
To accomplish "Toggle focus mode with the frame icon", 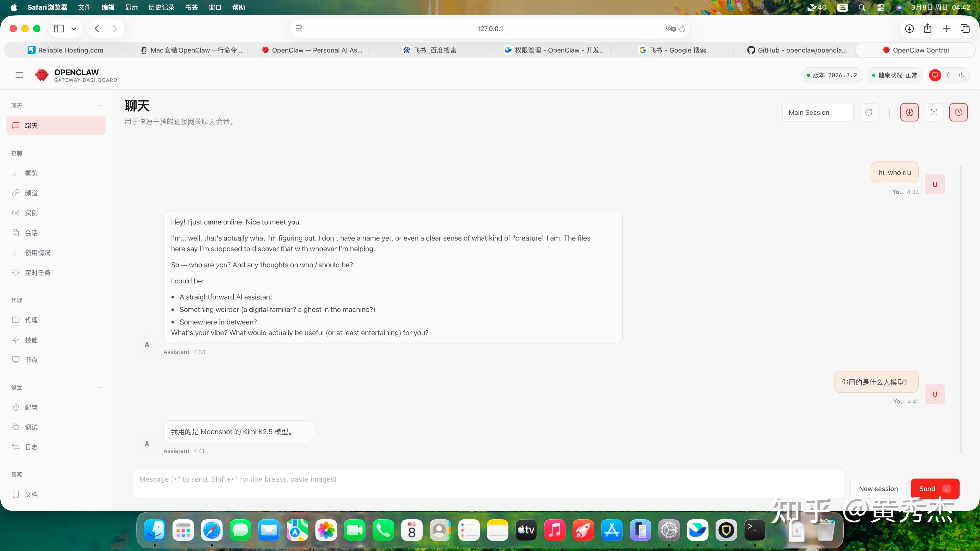I will (x=934, y=112).
